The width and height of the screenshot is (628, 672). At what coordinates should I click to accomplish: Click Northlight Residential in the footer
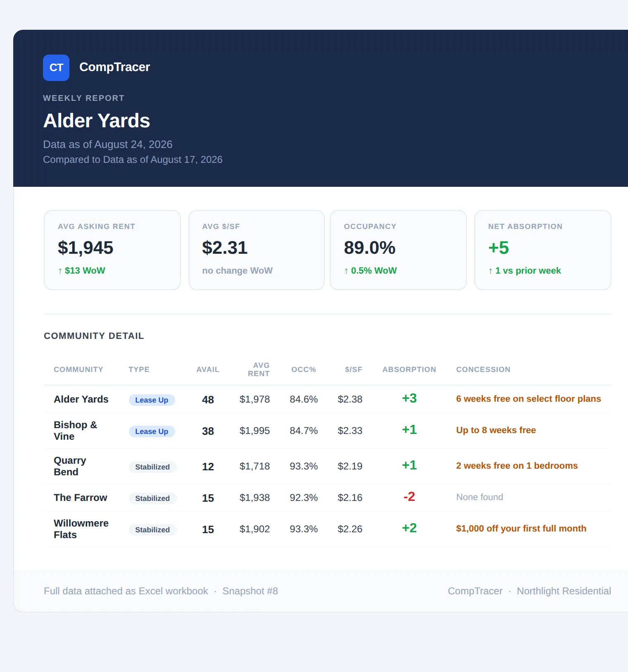(x=564, y=591)
